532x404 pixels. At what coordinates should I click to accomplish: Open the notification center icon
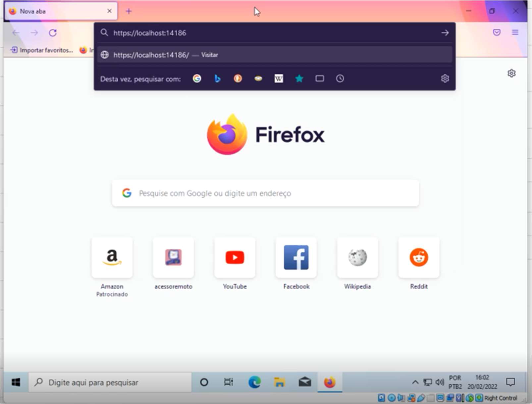(x=510, y=382)
